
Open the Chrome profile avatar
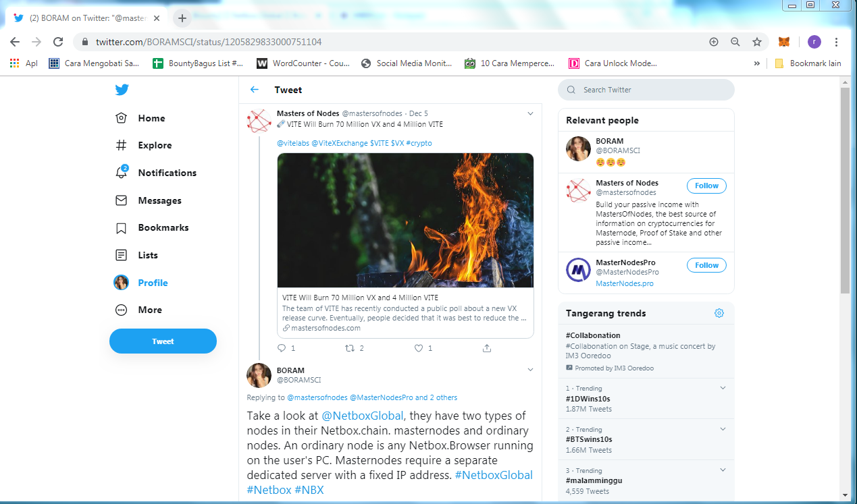click(814, 42)
